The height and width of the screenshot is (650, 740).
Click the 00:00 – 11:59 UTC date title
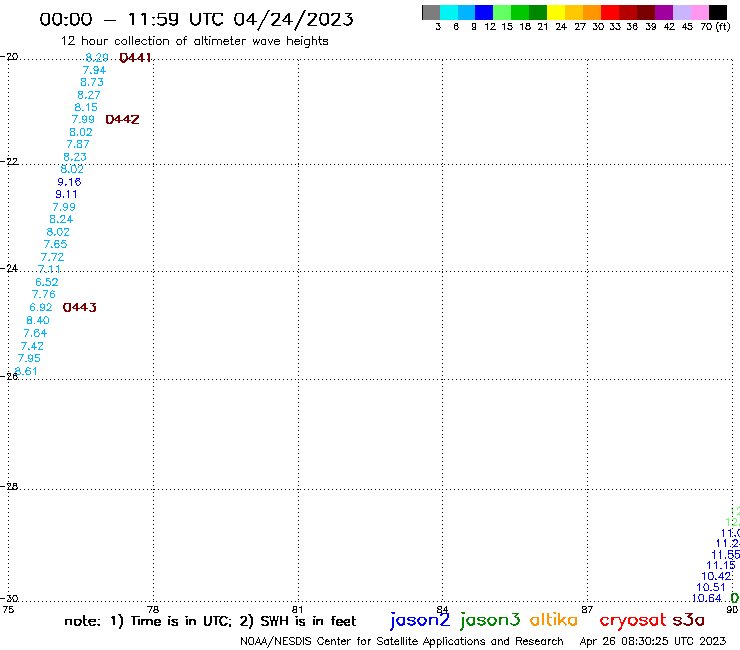click(196, 19)
